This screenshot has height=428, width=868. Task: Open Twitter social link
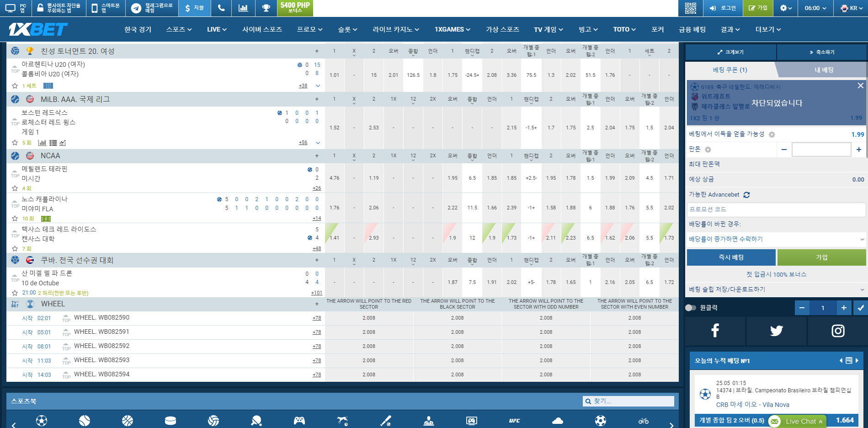pyautogui.click(x=777, y=331)
